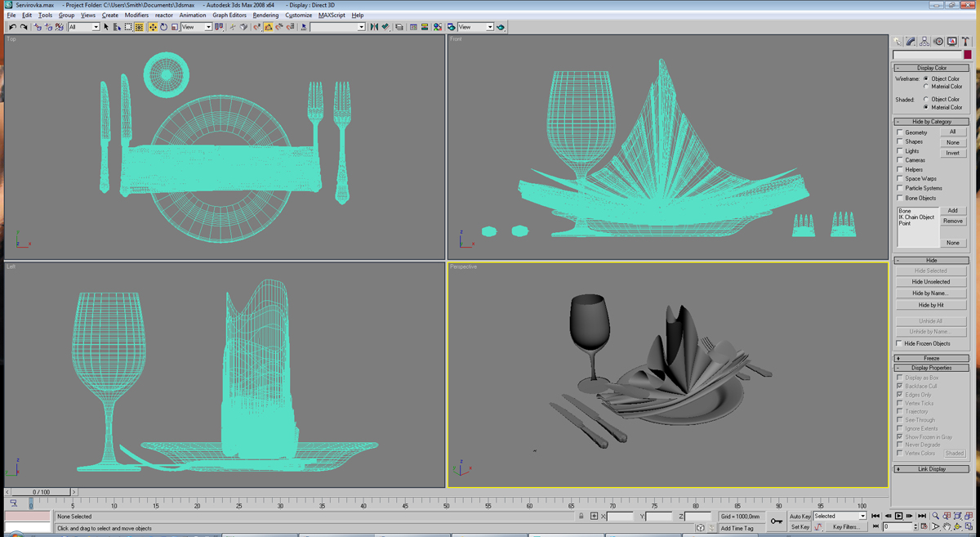This screenshot has height=537, width=980.
Task: Click the object color swatch beside name field
Action: click(x=967, y=55)
